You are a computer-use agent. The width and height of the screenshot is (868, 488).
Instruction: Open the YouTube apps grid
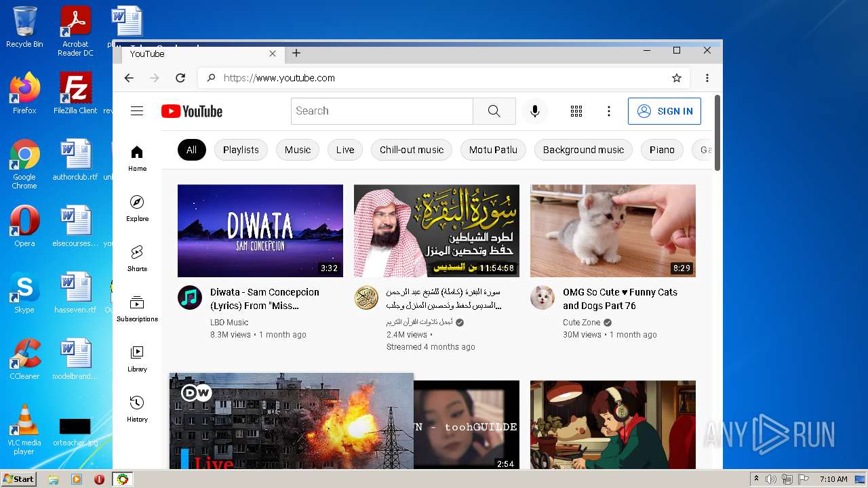[576, 111]
